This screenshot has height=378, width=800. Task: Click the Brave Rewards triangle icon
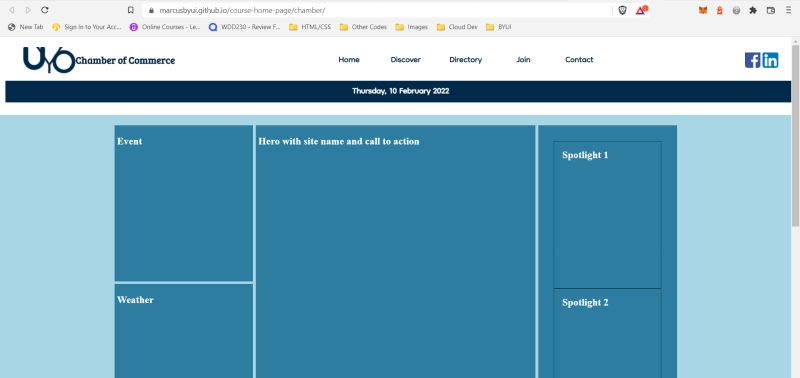641,10
